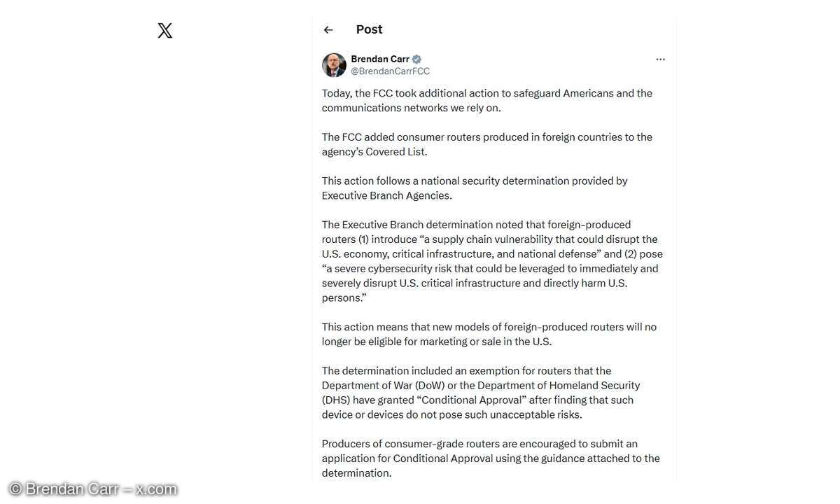Click the paragraph starting 'Today, the FCC took'
This screenshot has height=504, width=840.
(486, 100)
